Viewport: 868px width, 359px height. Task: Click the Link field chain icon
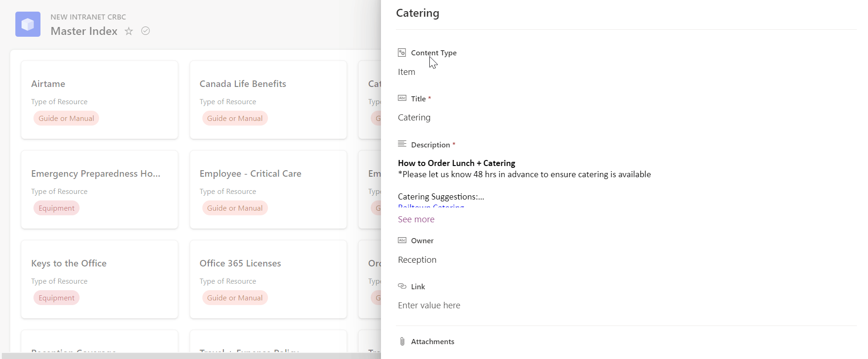402,286
